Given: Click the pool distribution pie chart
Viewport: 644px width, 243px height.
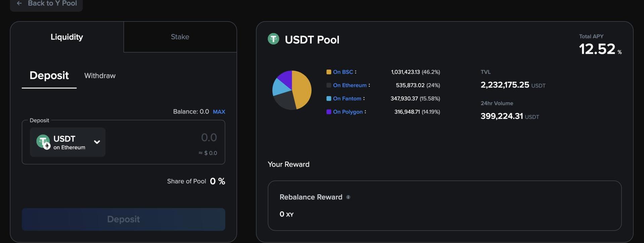Looking at the screenshot, I should coord(292,90).
